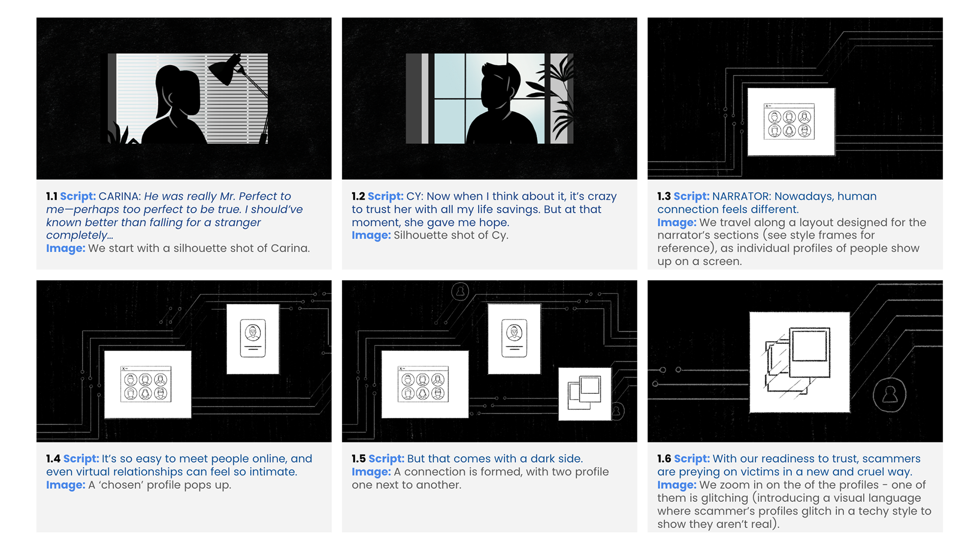
Task: Click "Image:" label in frame 1.4 caption
Action: click(x=65, y=485)
